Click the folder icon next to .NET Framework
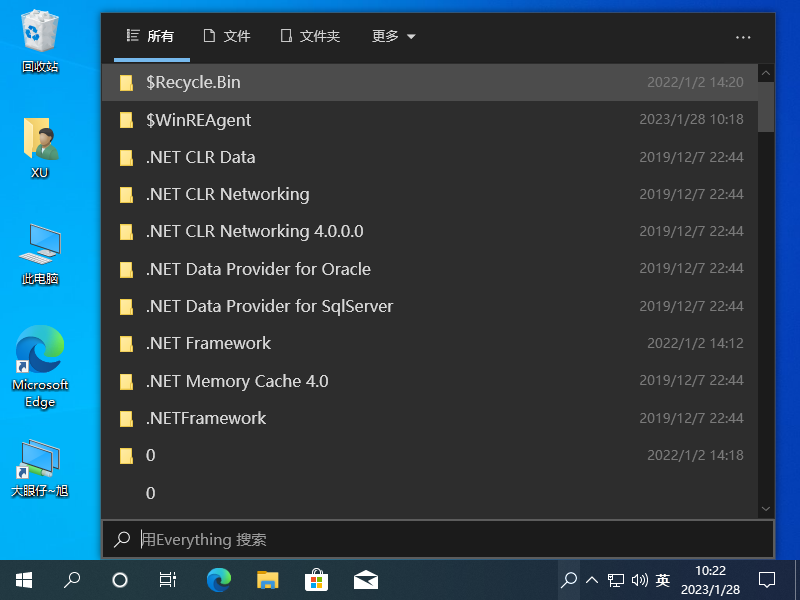Screen dimensions: 800x600 (x=126, y=343)
